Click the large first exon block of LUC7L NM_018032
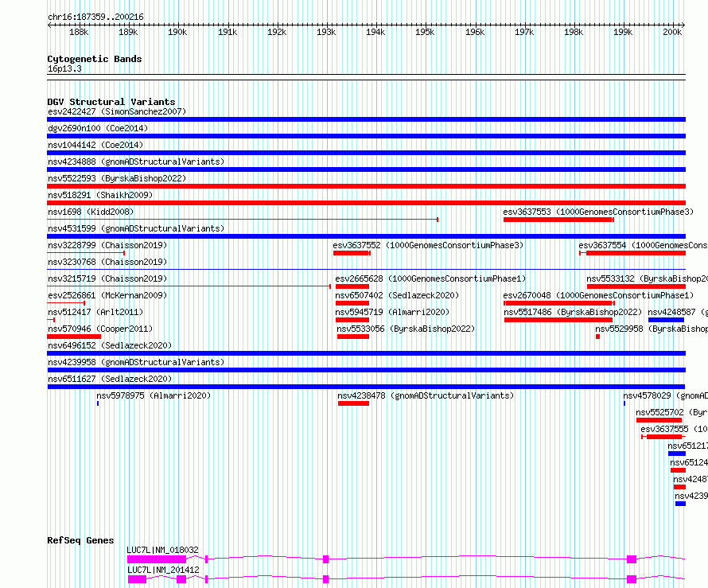Screen dimensions: 708x588 pyautogui.click(x=157, y=559)
